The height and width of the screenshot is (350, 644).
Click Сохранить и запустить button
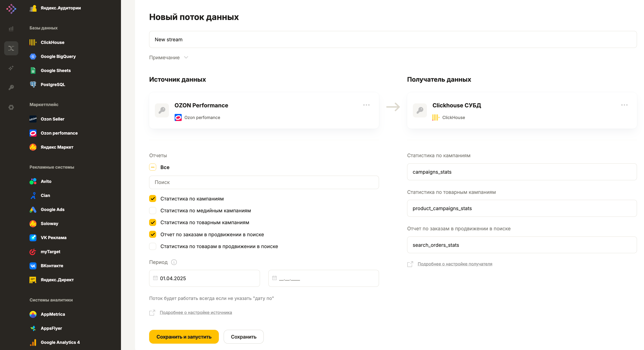pyautogui.click(x=184, y=337)
